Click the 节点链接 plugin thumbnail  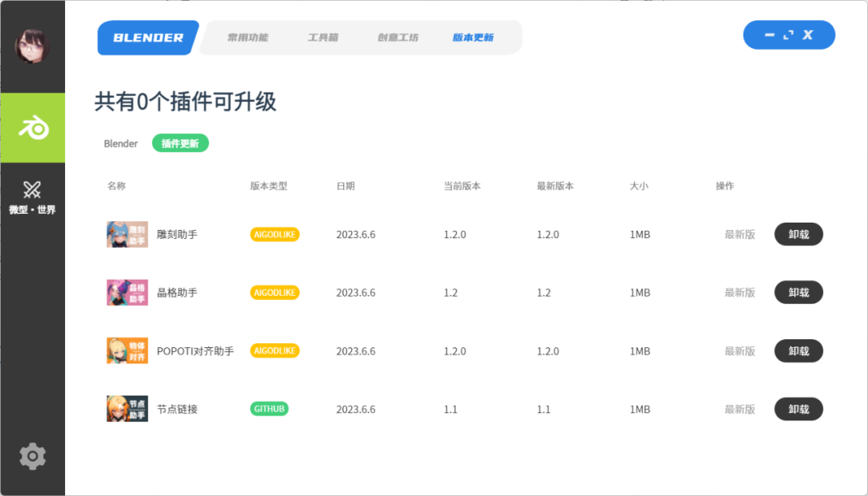click(x=127, y=409)
